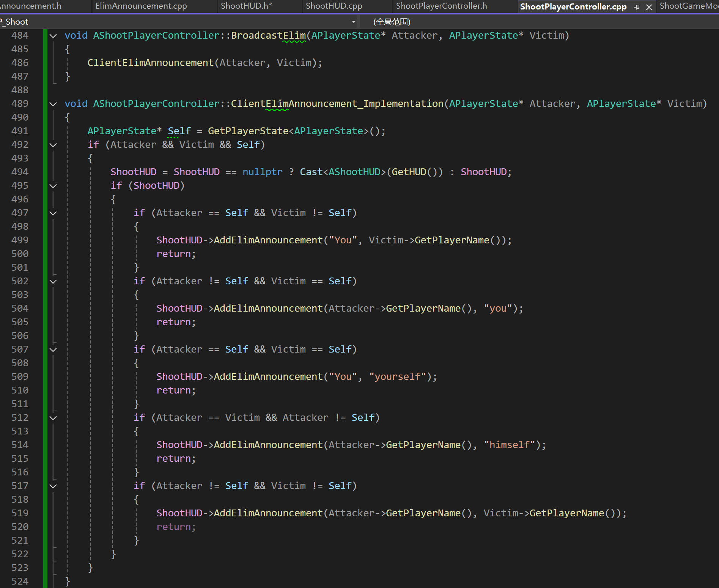Click the "You" string on line 499
This screenshot has height=588, width=719.
click(343, 240)
